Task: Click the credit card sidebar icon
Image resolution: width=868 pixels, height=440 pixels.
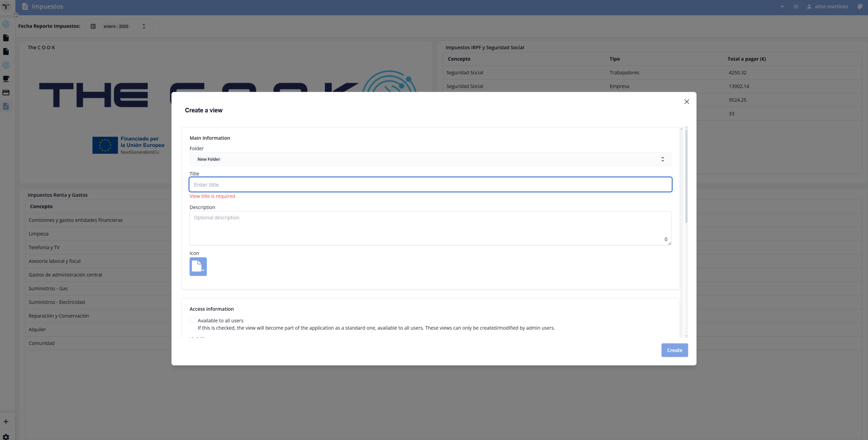Action: point(6,93)
